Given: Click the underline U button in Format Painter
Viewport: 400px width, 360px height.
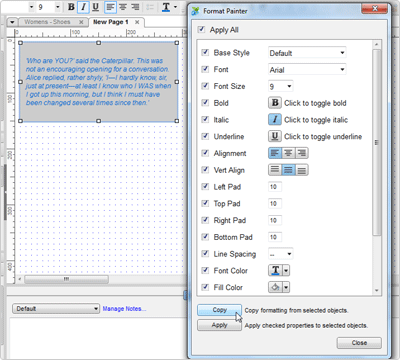Looking at the screenshot, I should pyautogui.click(x=275, y=136).
